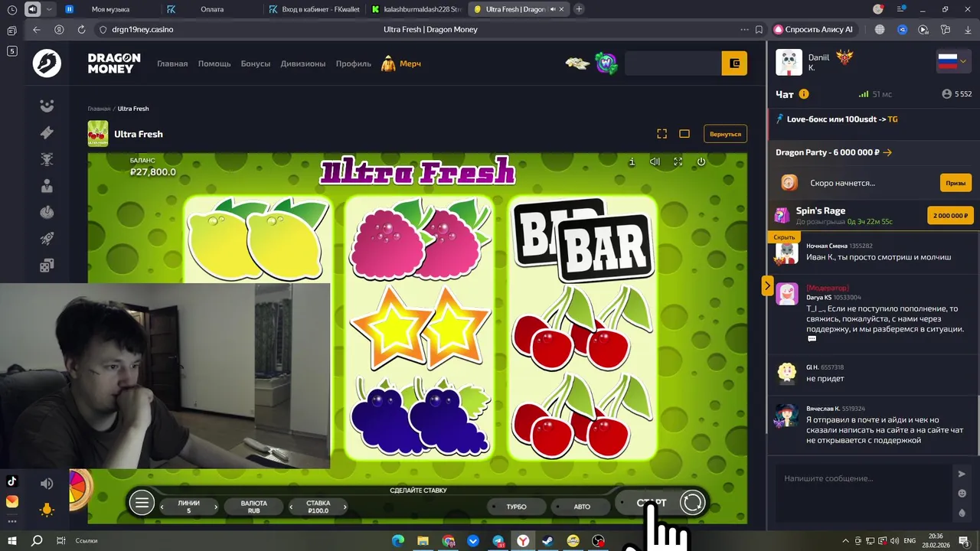
Task: Bookmark this page in address bar
Action: click(x=759, y=29)
